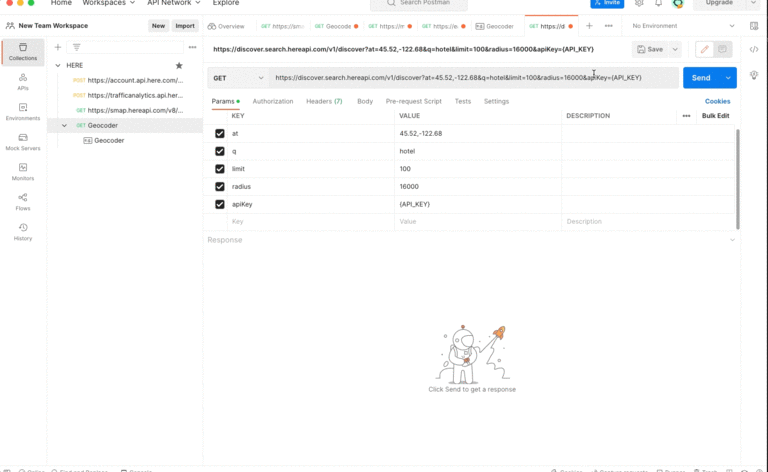Click the Geocoder example icon in tree
Image resolution: width=768 pixels, height=472 pixels.
pyautogui.click(x=88, y=141)
